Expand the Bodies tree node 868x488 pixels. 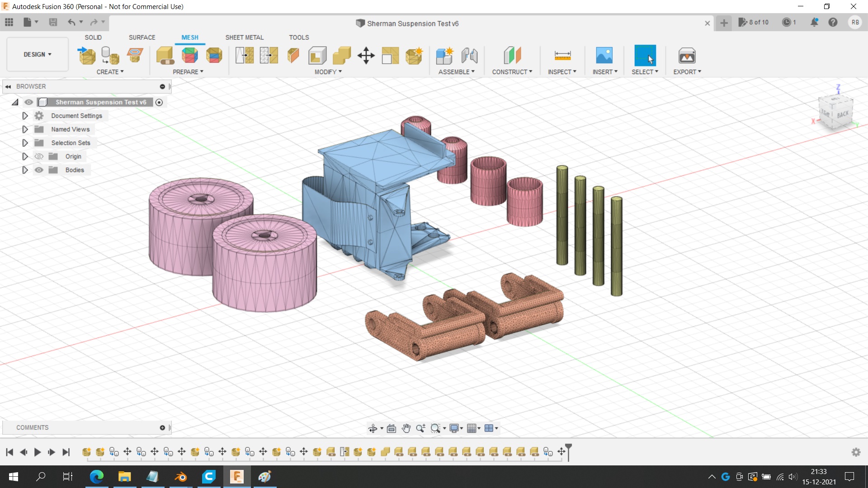[25, 170]
